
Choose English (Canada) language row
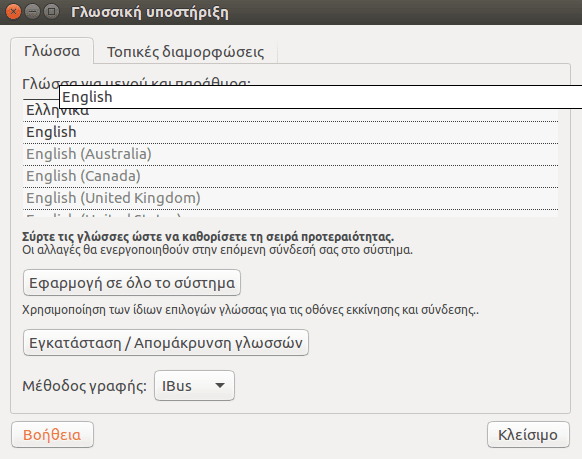(x=290, y=176)
